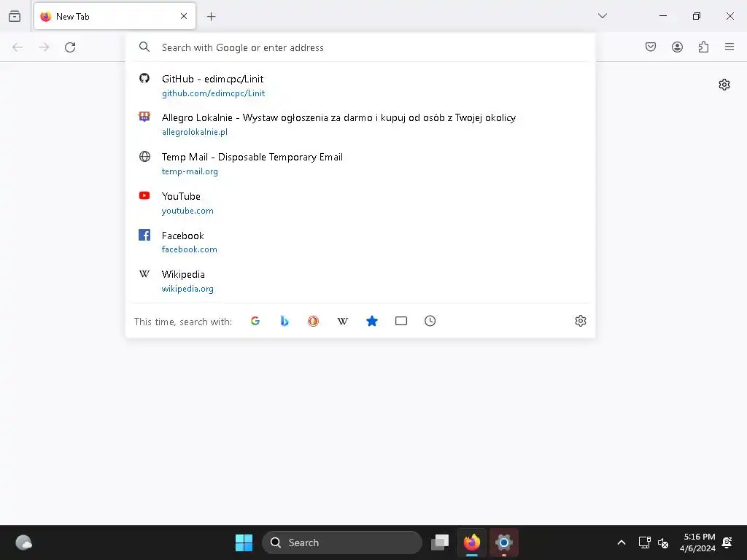Screen dimensions: 747x560
Task: Click the youtube.com URL
Action: [x=187, y=211]
